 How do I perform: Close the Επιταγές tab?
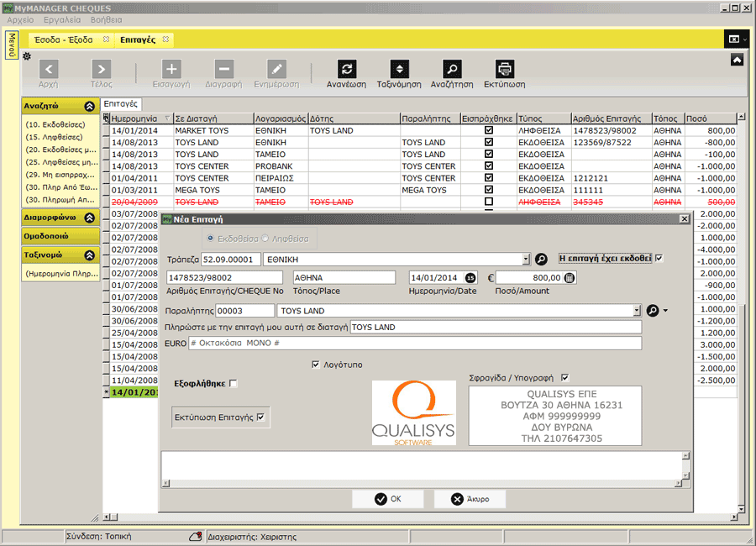point(165,39)
